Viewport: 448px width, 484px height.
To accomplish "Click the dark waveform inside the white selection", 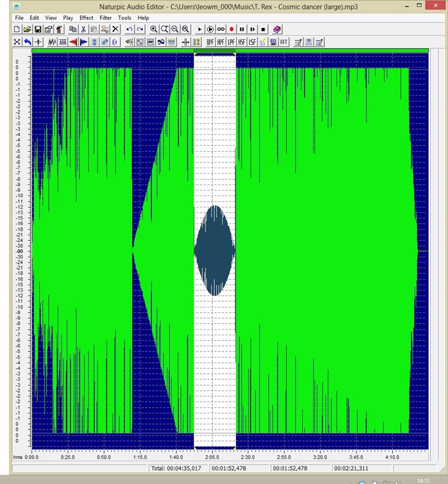I will (215, 250).
